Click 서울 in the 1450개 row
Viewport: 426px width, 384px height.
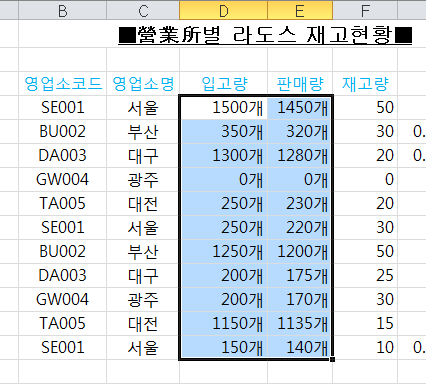pyautogui.click(x=143, y=107)
